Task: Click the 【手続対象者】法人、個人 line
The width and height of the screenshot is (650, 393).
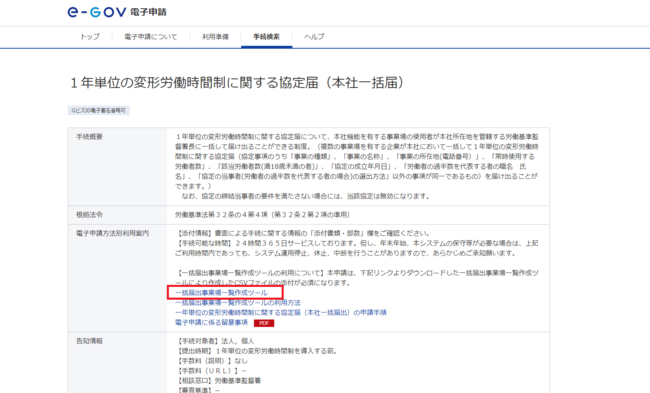Action: [216, 341]
